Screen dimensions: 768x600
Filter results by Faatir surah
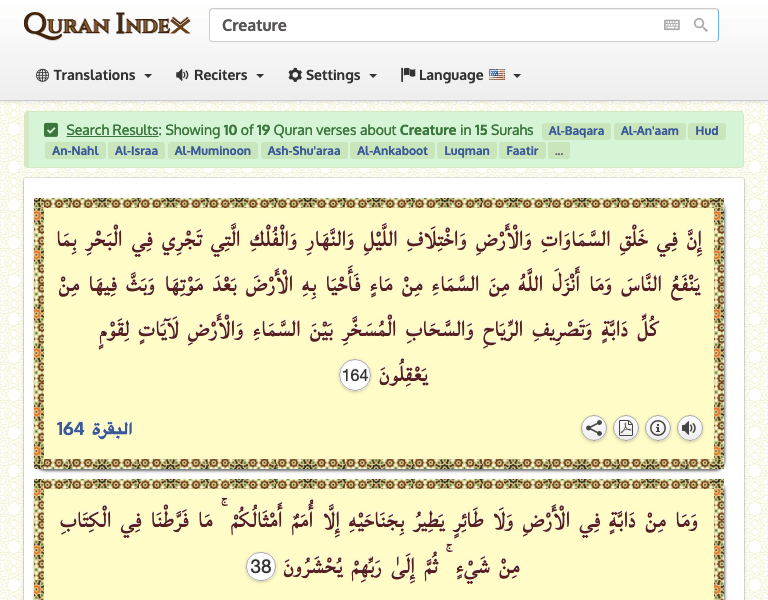[522, 151]
